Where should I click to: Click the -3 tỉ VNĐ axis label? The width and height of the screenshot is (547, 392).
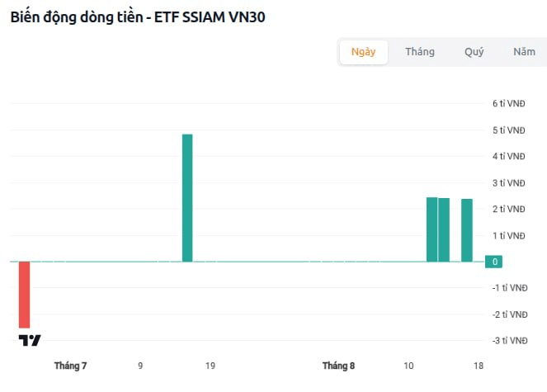[x=510, y=341]
